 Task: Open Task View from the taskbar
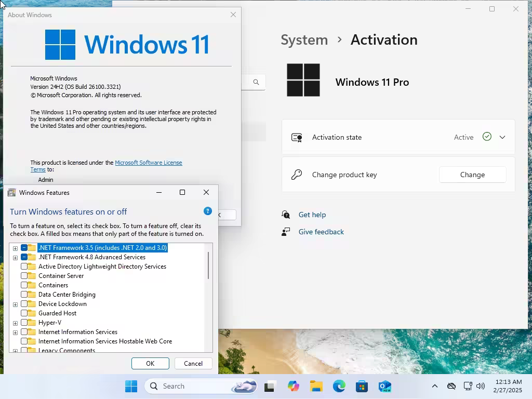(x=269, y=387)
